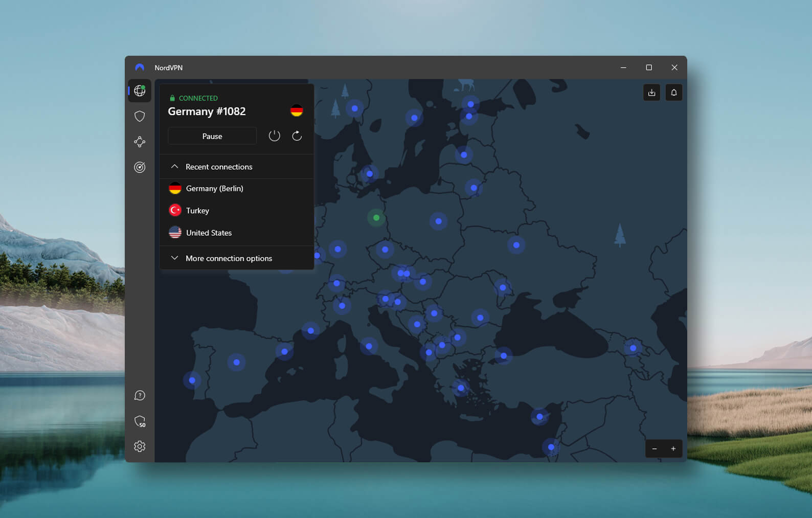Select the Poland server dot on map

(x=438, y=221)
